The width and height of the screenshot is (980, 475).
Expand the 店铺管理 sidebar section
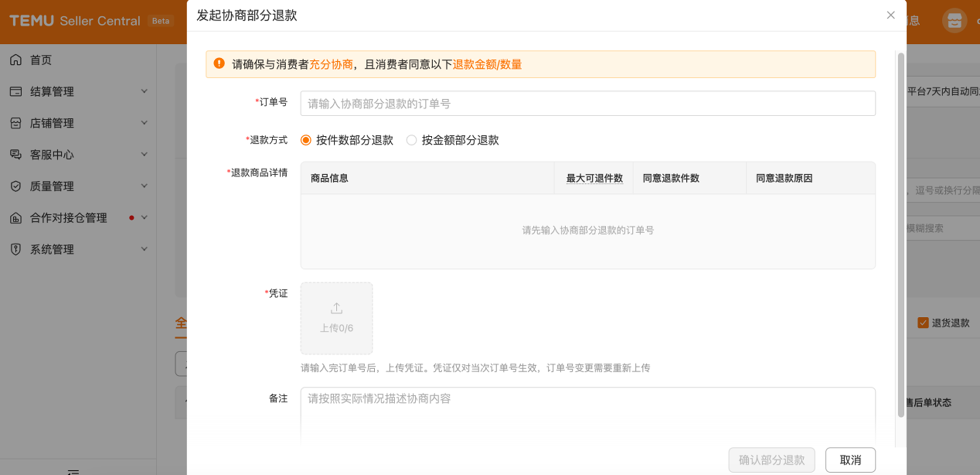pos(144,123)
